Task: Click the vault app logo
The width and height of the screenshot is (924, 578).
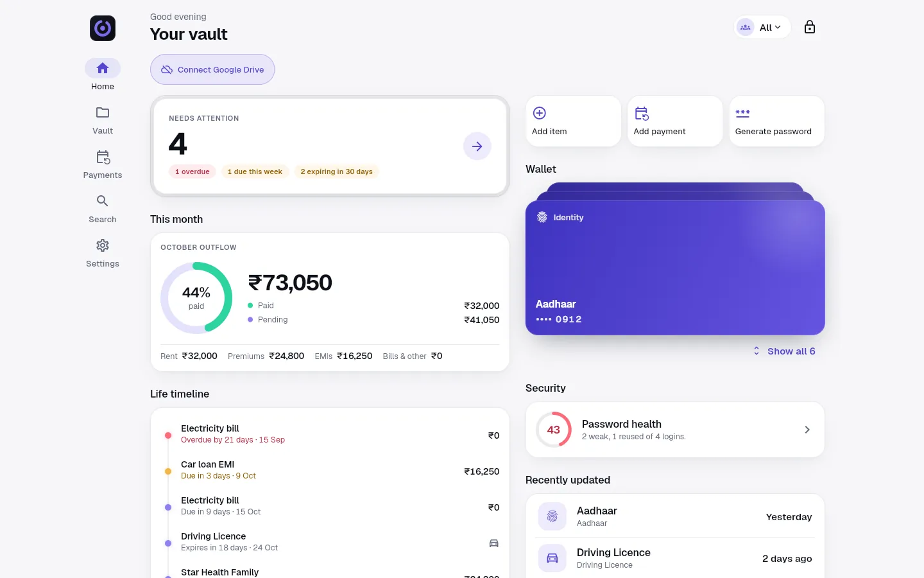Action: pos(103,28)
